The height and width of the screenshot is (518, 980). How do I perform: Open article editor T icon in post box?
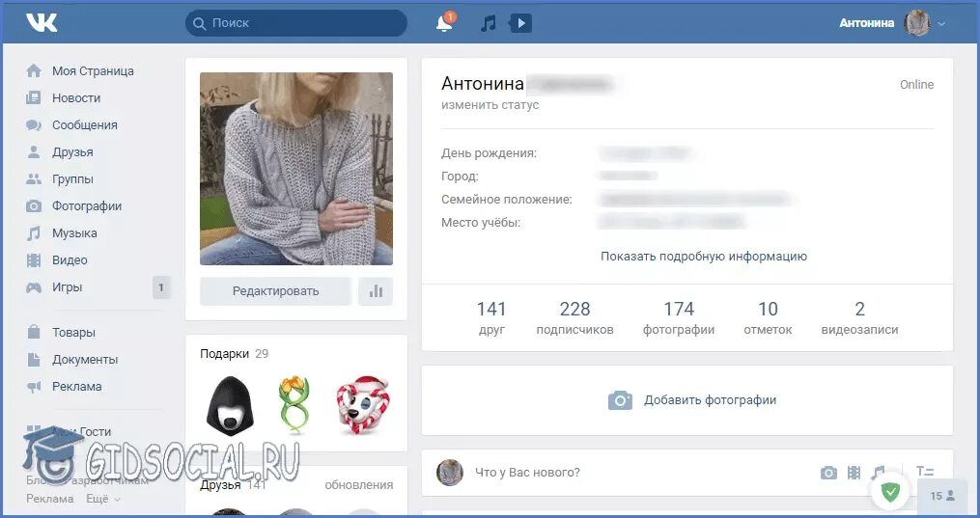coord(924,472)
